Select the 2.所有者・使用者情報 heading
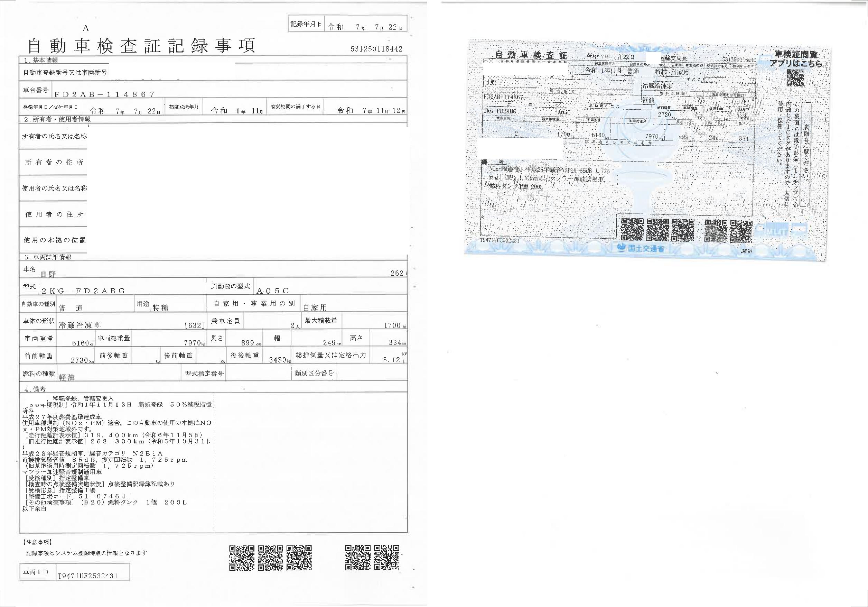Image resolution: width=868 pixels, height=607 pixels. pos(57,119)
